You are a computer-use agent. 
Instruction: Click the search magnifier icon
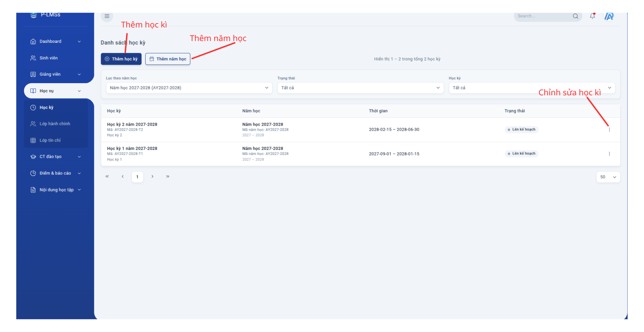coord(575,16)
